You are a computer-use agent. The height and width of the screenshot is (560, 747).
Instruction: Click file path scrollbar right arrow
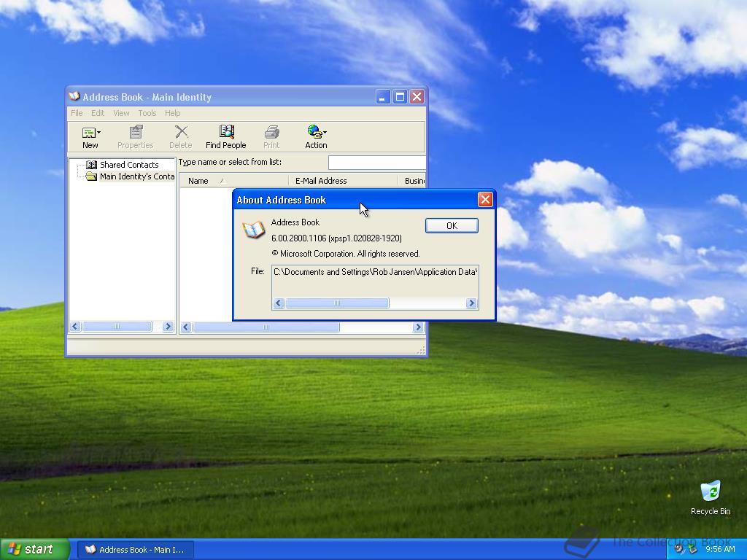[x=471, y=303]
